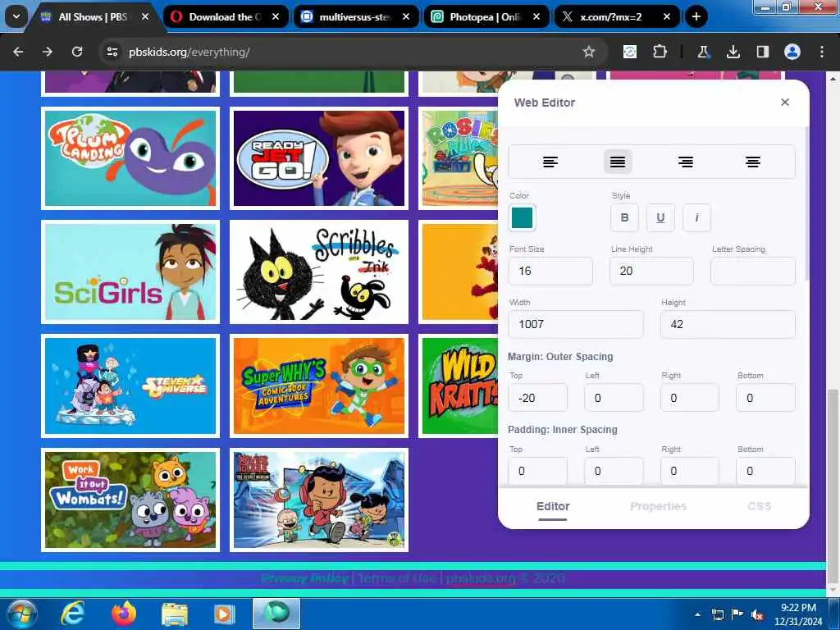
Task: Select justify text alignment in Web Editor
Action: [x=618, y=162]
